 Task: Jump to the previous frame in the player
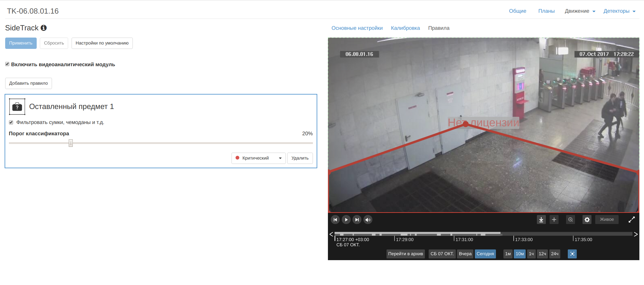click(335, 220)
